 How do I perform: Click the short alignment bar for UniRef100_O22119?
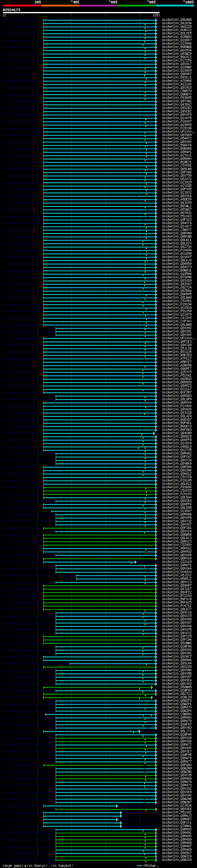click(x=90, y=562)
